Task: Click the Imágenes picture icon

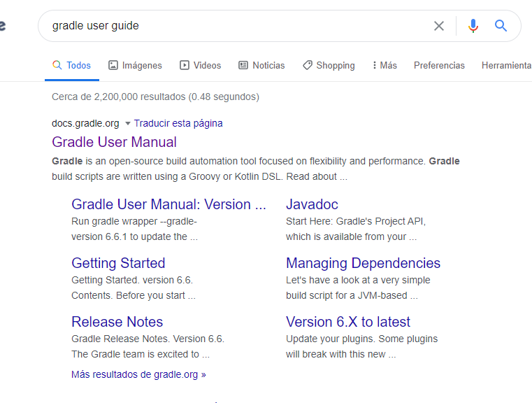Action: pos(113,65)
